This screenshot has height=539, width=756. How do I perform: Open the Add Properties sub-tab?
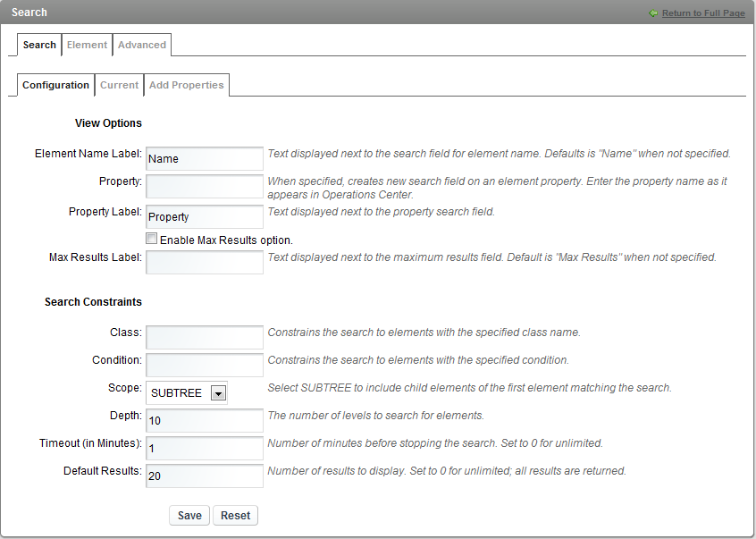coord(186,85)
